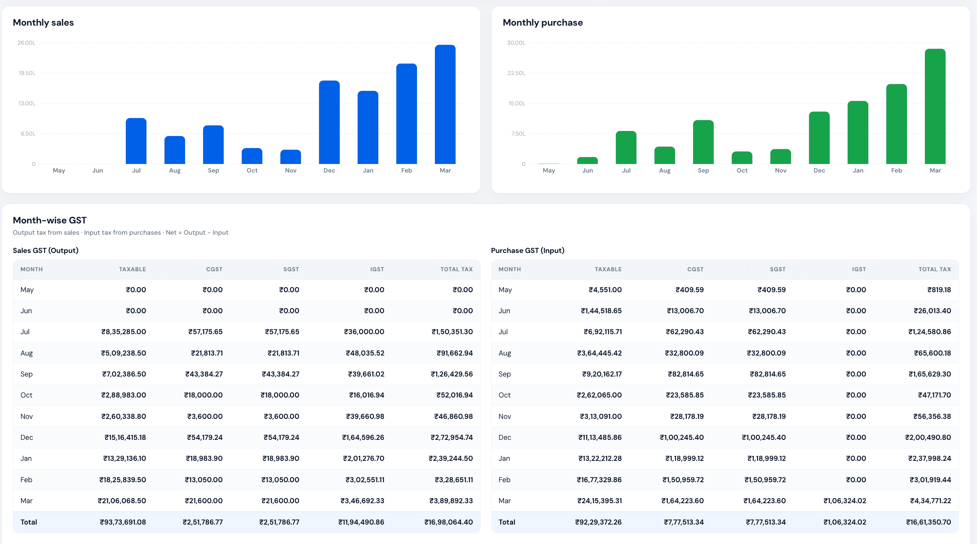This screenshot has height=544, width=980.
Task: Click Mar IGST value ₹1,06,324.02 in purchases
Action: (x=845, y=501)
